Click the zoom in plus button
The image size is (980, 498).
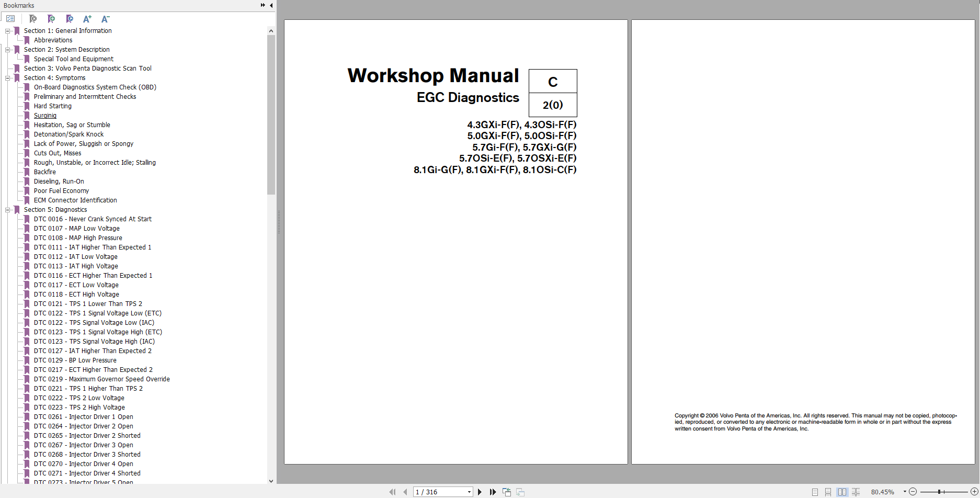(974, 492)
